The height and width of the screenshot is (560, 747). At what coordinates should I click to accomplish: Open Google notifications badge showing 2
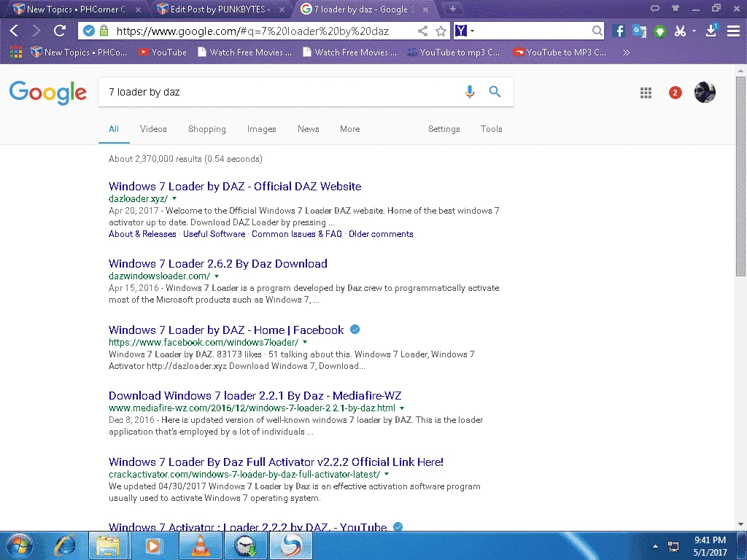[675, 93]
